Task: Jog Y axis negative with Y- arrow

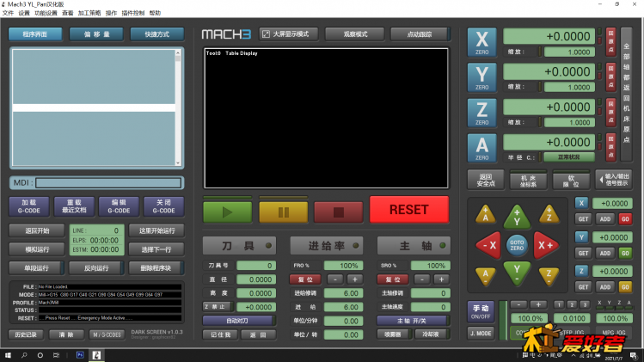Action: point(517,273)
